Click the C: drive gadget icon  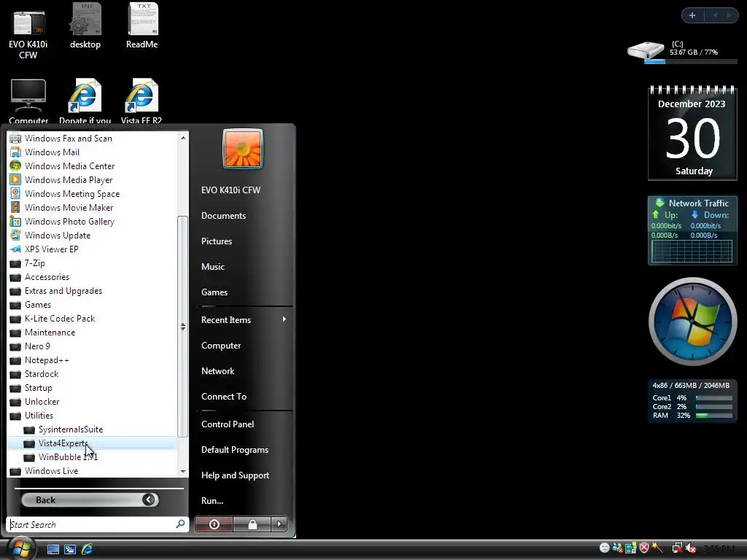[x=646, y=50]
